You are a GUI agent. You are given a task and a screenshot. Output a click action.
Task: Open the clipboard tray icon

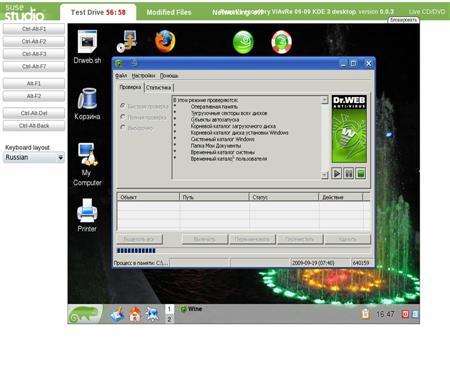pyautogui.click(x=365, y=314)
